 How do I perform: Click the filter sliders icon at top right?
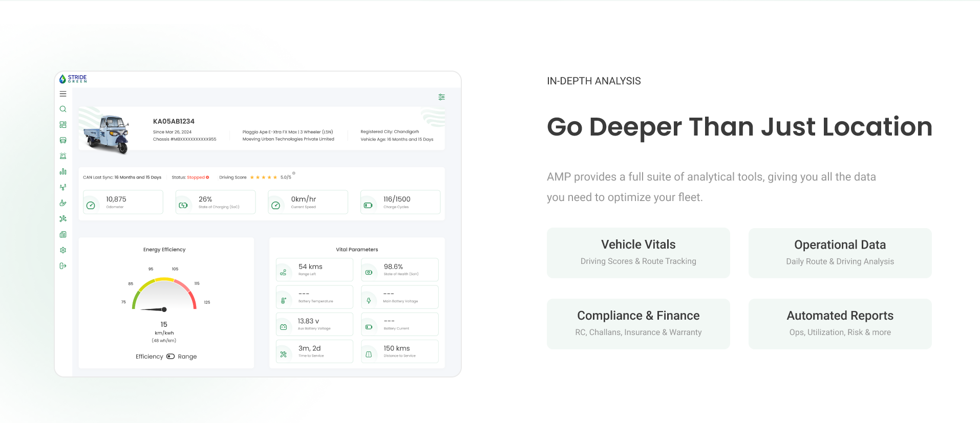(x=441, y=97)
